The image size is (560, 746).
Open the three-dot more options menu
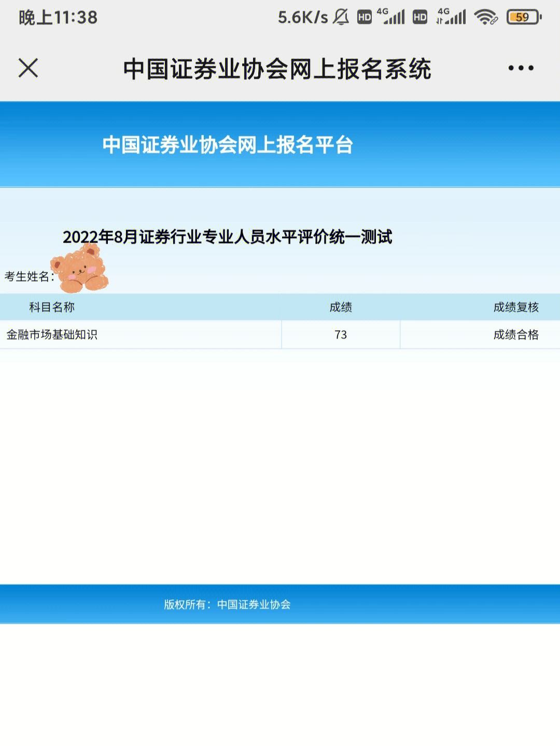pos(521,68)
